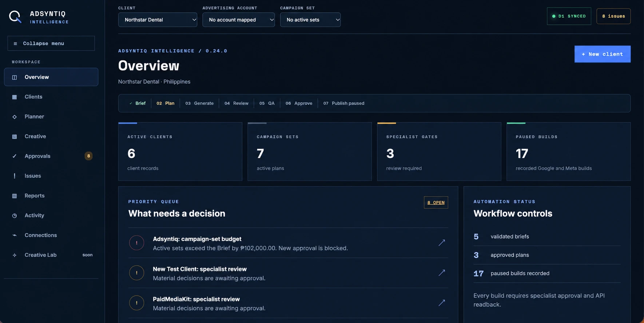Screen dimensions: 644x323
Task: Collapse the sidebar menu
Action: click(x=51, y=43)
